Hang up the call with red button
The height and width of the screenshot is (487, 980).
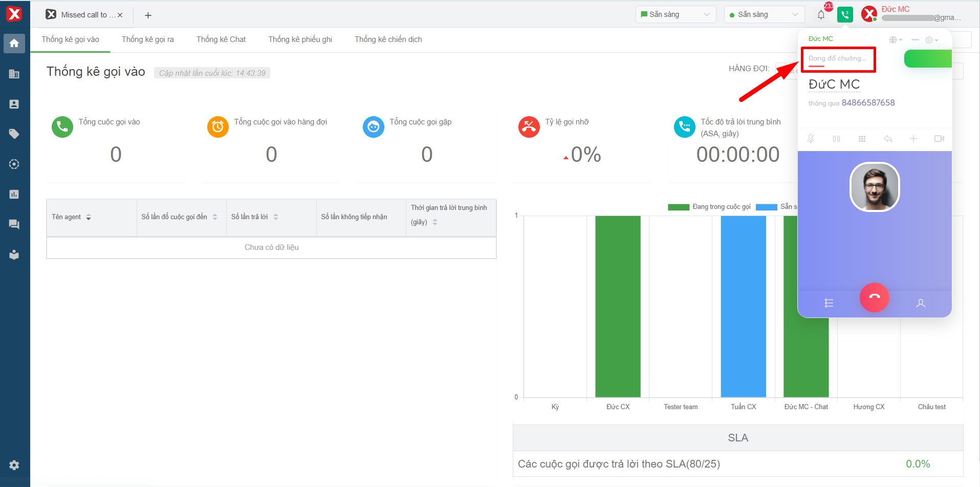874,298
